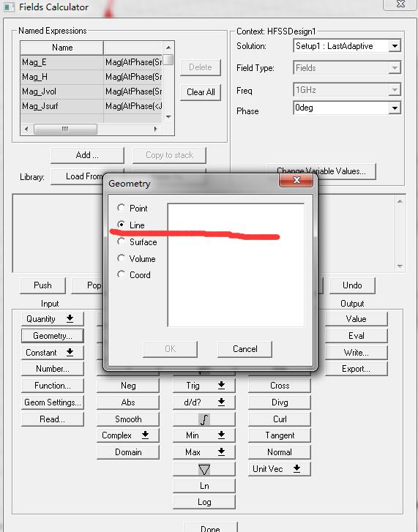
Task: Open the Trig functions arrow menu
Action: 204,386
